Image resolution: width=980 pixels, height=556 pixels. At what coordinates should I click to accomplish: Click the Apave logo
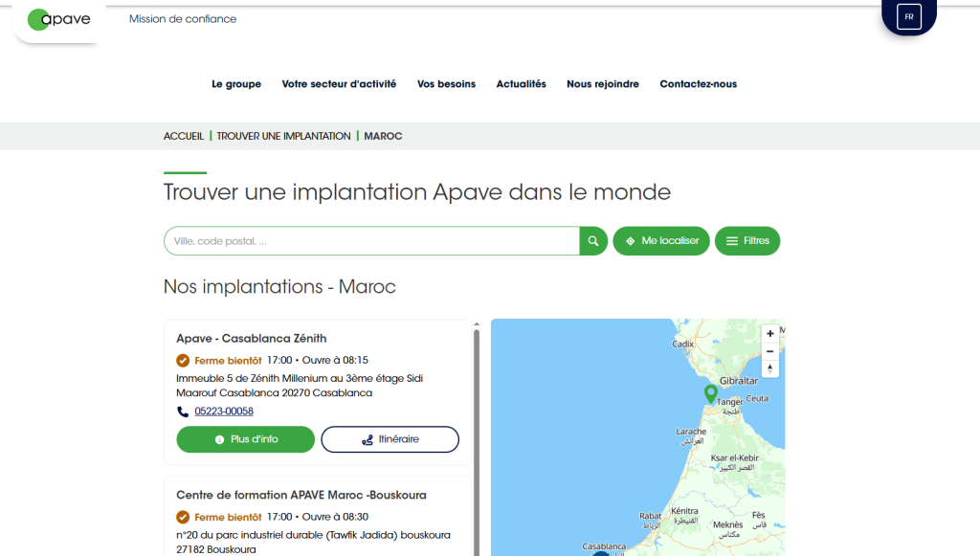[59, 19]
